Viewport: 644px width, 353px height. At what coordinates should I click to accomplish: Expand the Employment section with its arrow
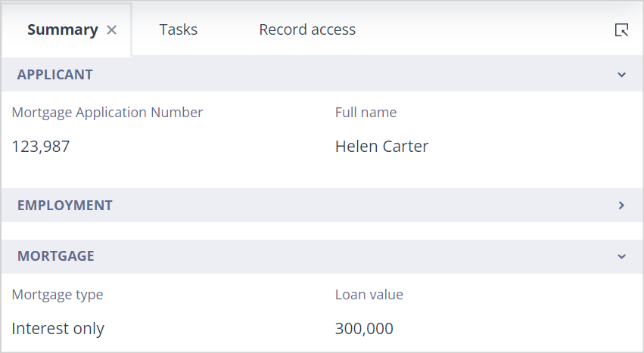pyautogui.click(x=621, y=206)
